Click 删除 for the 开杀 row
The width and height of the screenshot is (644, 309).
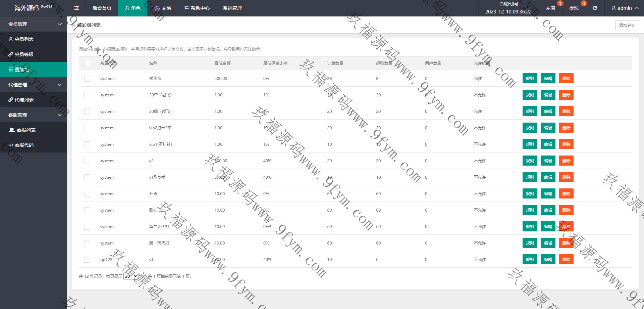pyautogui.click(x=566, y=194)
